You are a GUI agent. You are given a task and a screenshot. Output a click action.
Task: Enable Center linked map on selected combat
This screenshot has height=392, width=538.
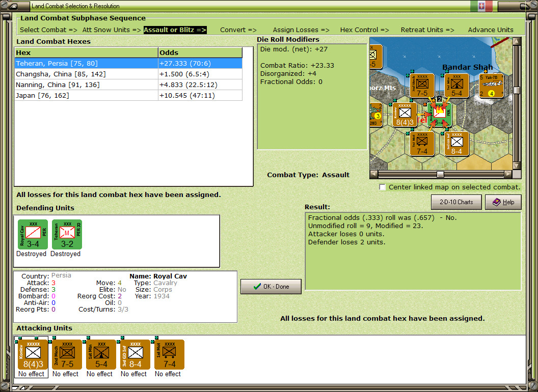pyautogui.click(x=382, y=187)
